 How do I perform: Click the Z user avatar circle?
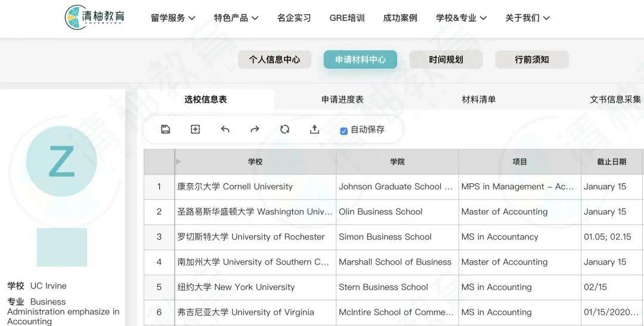(x=61, y=161)
